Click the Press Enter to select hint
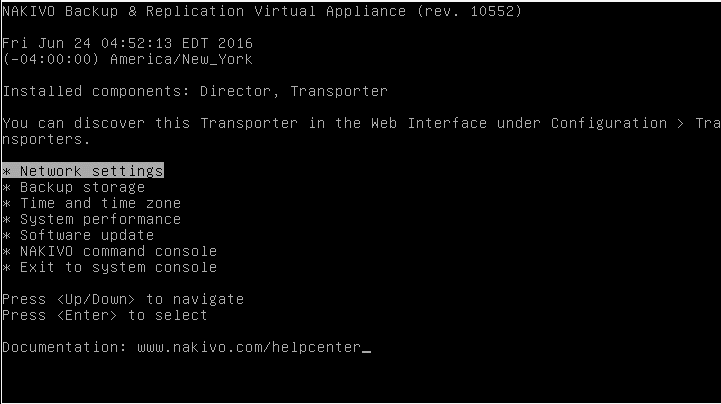Viewport: 721px width, 404px height. pos(104,315)
